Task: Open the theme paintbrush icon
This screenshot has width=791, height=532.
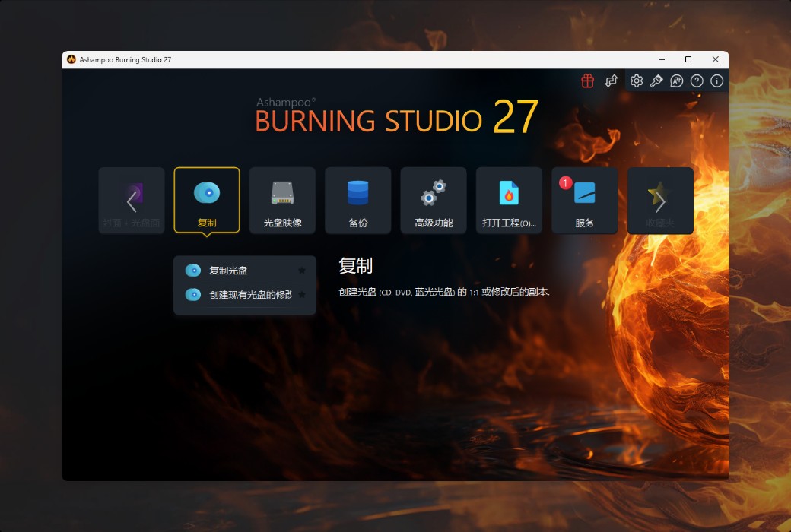Action: point(656,81)
